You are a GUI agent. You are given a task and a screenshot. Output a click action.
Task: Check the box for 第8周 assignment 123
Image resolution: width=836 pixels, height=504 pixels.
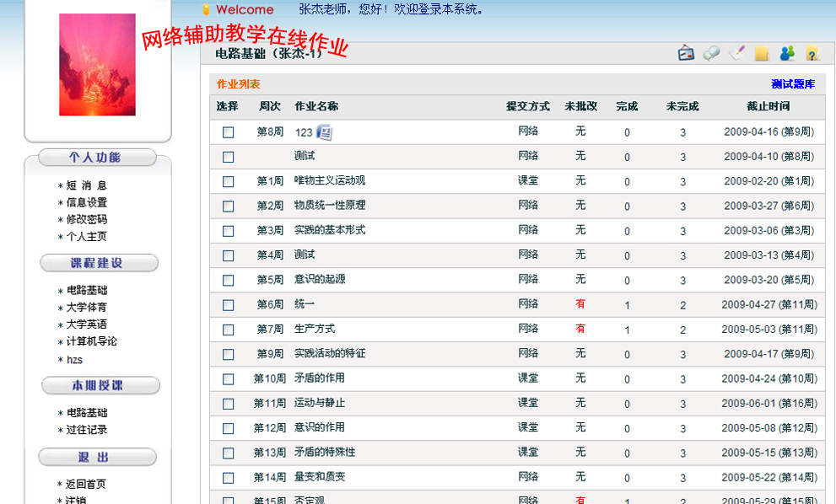228,132
